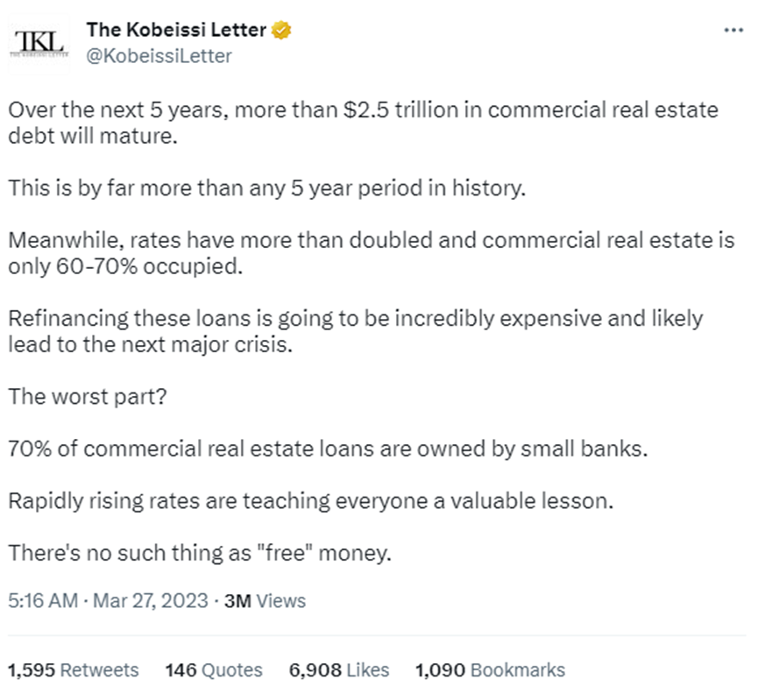The height and width of the screenshot is (700, 758).
Task: Click the paragraph about $2.5 trillion debt
Action: point(363,124)
